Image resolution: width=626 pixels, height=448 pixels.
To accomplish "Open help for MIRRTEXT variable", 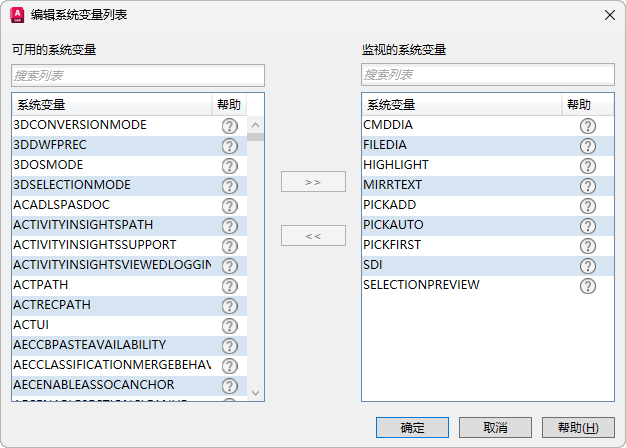I will tap(588, 186).
